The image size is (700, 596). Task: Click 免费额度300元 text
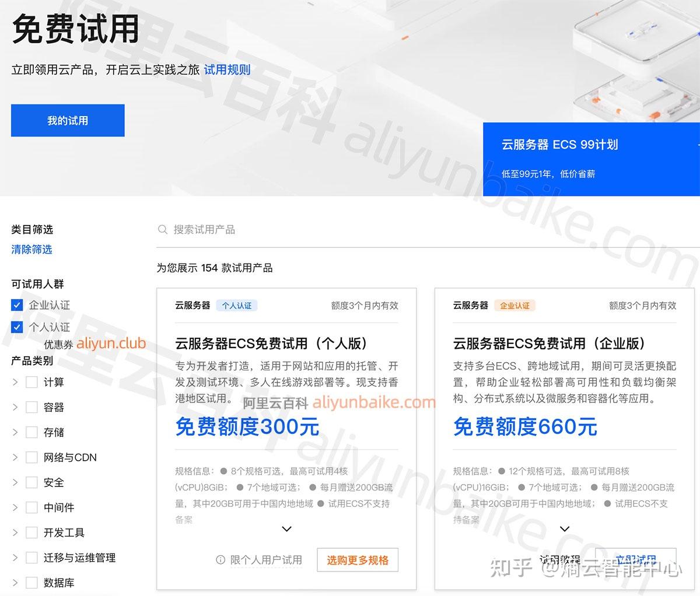click(x=247, y=427)
